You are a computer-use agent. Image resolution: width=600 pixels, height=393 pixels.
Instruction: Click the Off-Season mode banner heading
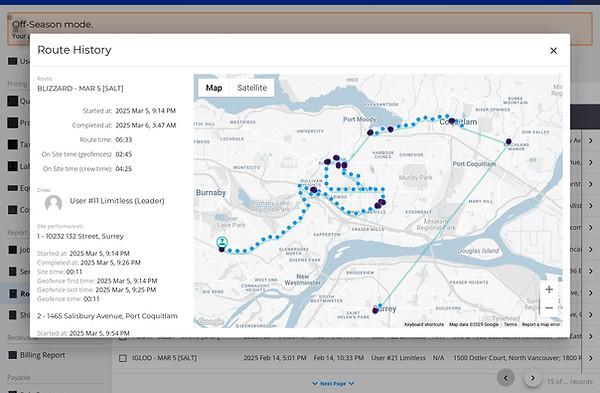coord(53,24)
